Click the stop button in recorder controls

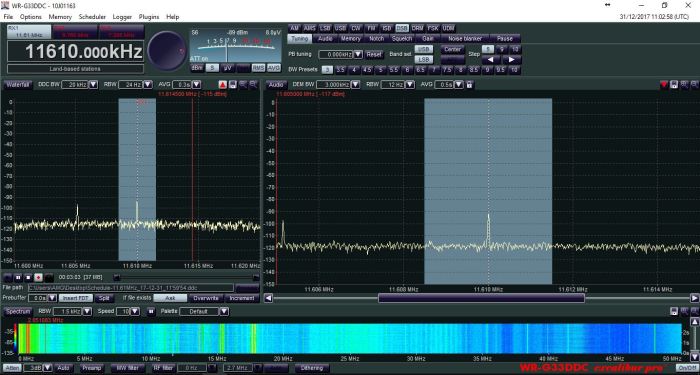tap(28, 277)
